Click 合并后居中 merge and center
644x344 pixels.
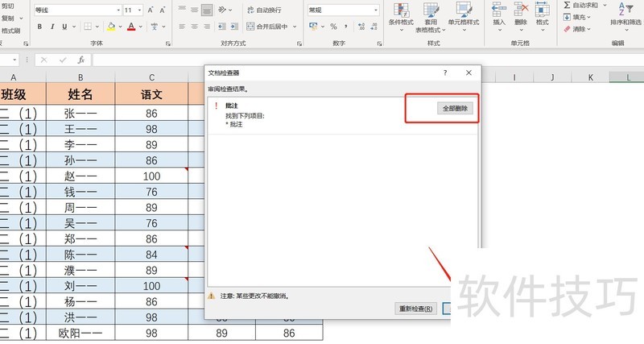click(x=267, y=27)
